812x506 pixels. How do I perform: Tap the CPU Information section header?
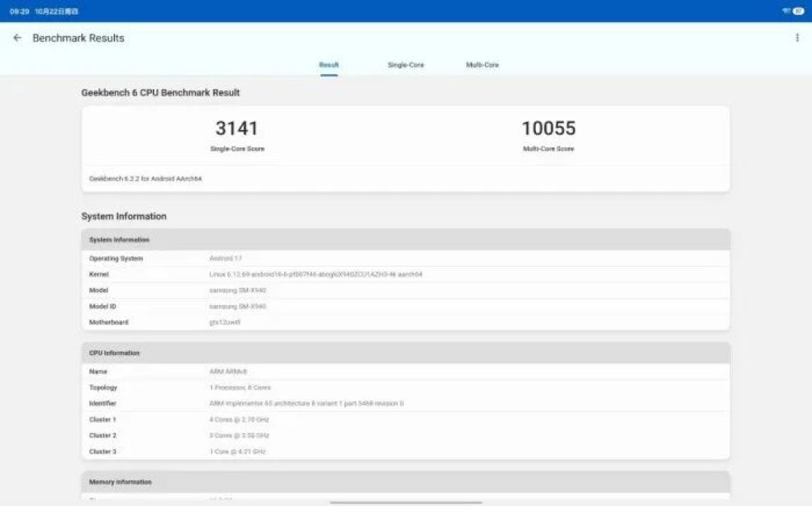point(405,353)
